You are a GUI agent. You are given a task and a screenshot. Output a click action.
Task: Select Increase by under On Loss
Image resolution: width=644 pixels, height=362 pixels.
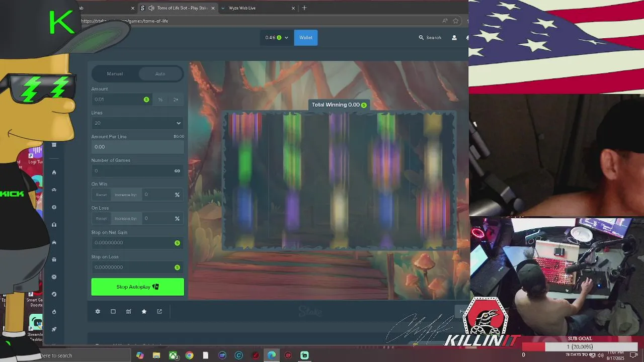coord(126,219)
